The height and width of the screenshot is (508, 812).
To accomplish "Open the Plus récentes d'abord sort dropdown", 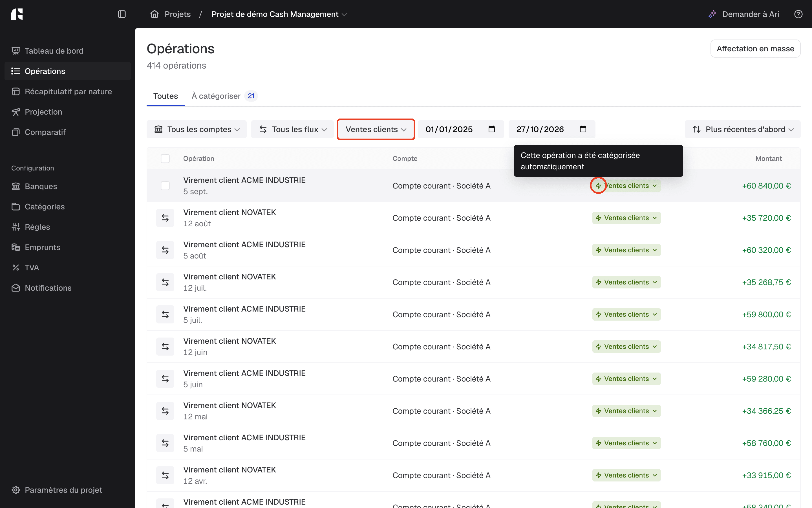I will click(x=743, y=129).
